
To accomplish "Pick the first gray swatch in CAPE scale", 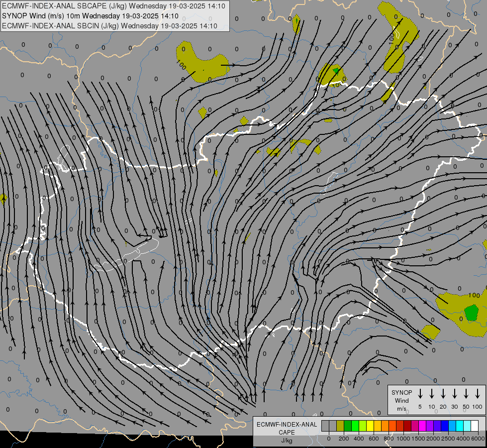I will pos(325,426).
